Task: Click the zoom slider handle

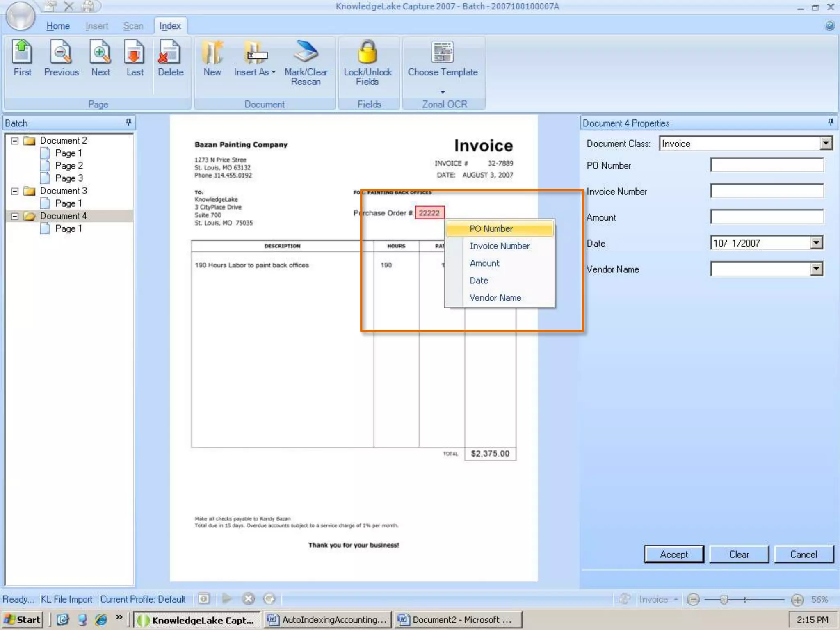Action: [x=724, y=600]
